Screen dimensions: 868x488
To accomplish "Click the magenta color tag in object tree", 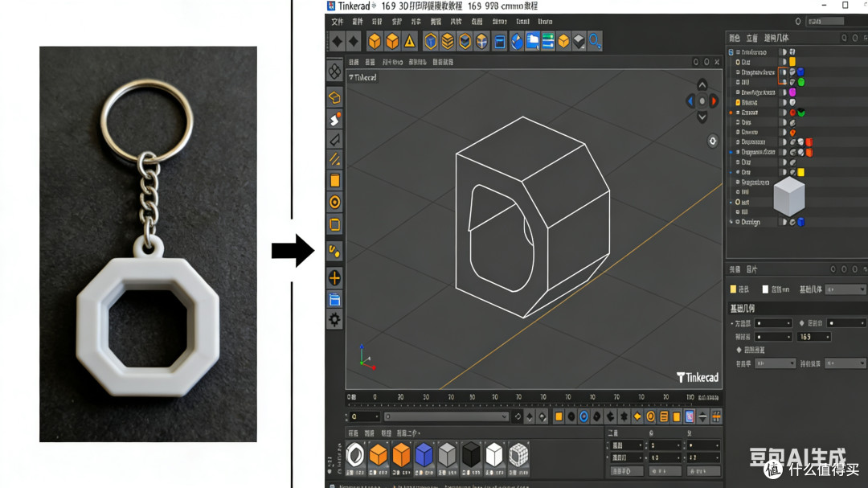I will pyautogui.click(x=792, y=92).
